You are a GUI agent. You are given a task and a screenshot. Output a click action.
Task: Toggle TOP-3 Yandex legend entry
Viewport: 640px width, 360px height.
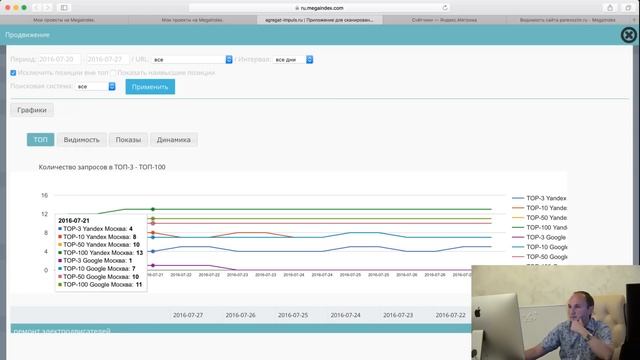[539, 198]
